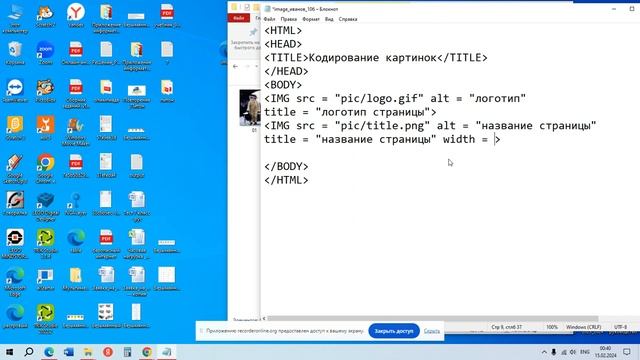Select the Корзина recycle bin icon
640x360 pixels.
click(15, 53)
